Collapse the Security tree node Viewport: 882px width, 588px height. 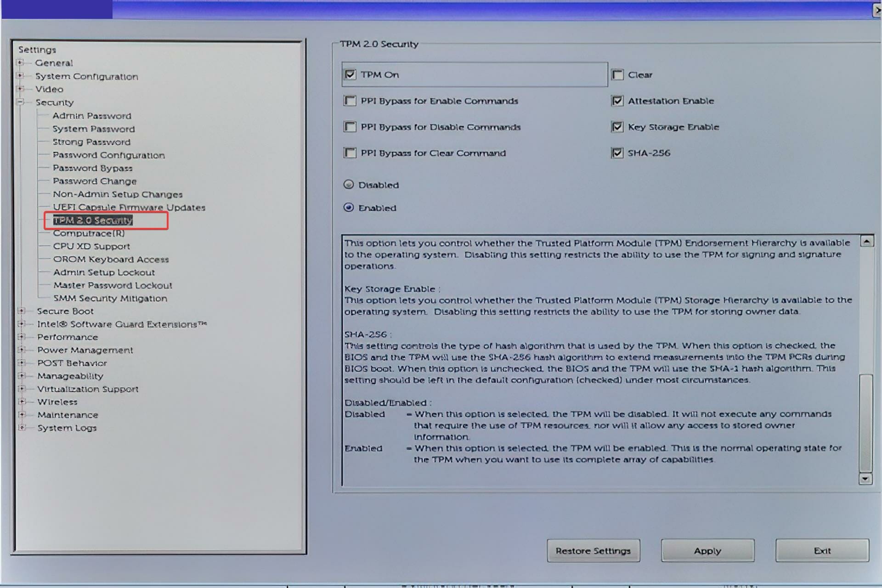pos(20,102)
